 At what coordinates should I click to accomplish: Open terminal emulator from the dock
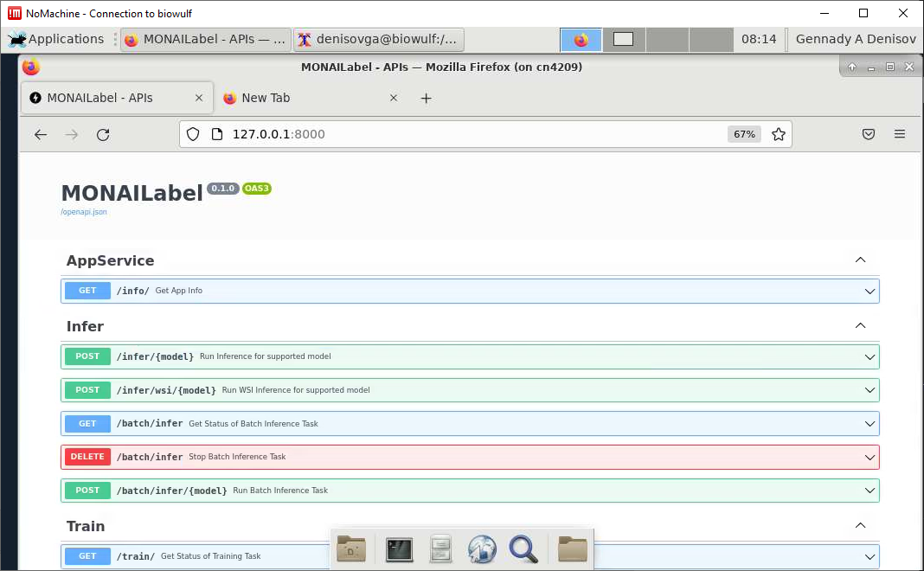click(x=399, y=549)
